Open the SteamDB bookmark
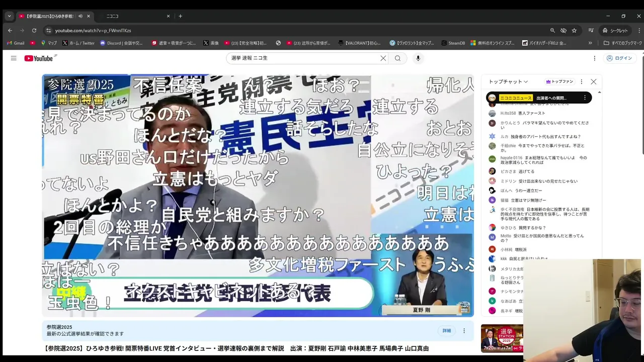This screenshot has width=644, height=362. 453,43
